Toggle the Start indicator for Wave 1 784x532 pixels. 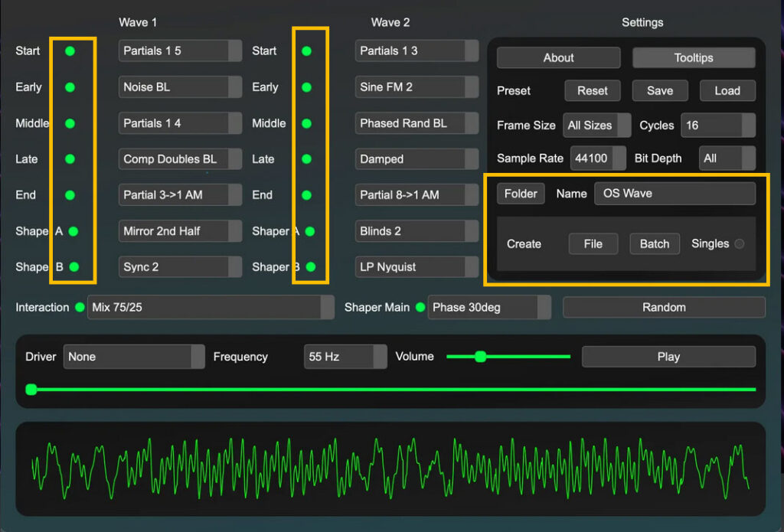(x=71, y=51)
